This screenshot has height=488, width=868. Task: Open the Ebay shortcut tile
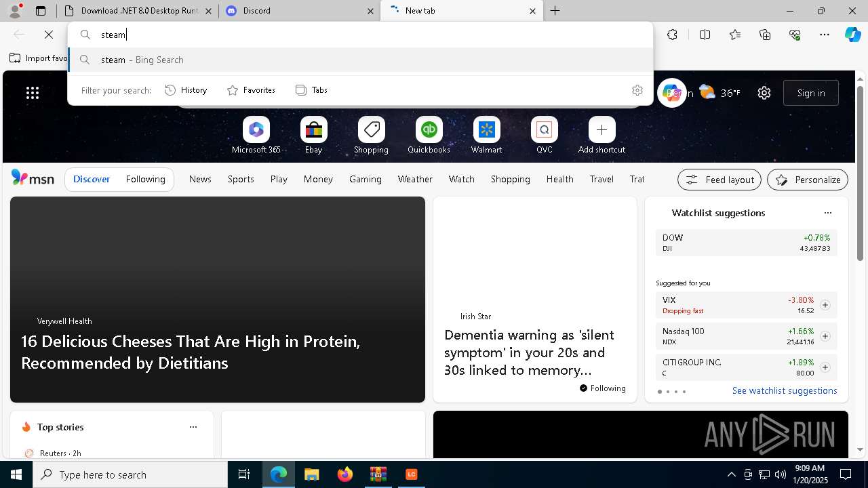click(x=314, y=135)
